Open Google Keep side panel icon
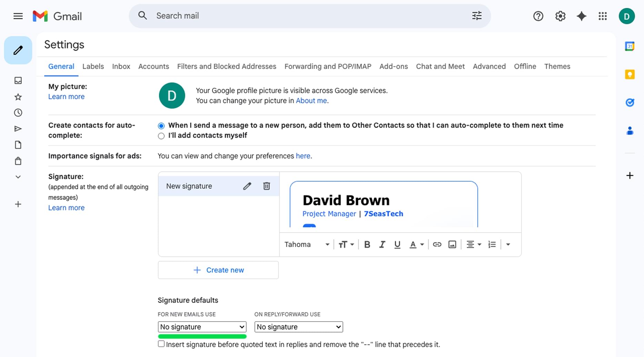The height and width of the screenshot is (357, 644). coord(630,74)
